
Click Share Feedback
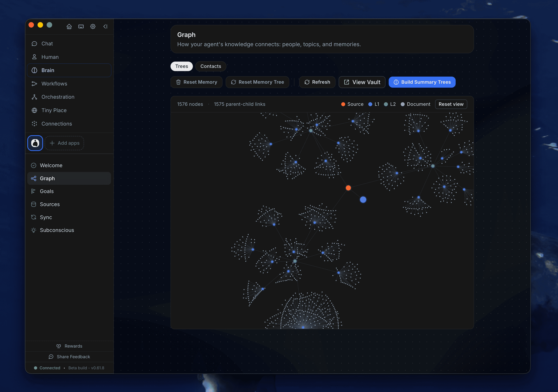point(70,357)
